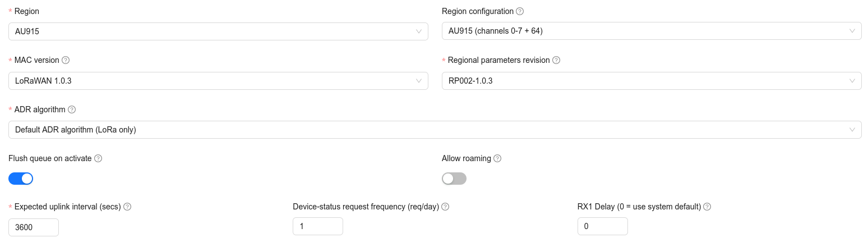
Task: Click the RX1 Delay input field
Action: pos(602,226)
